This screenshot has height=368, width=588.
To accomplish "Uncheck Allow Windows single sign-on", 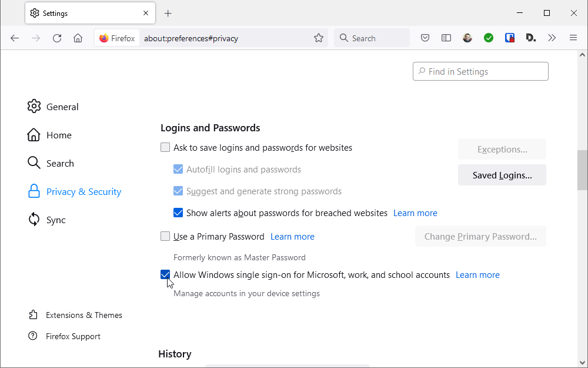I will (x=165, y=275).
